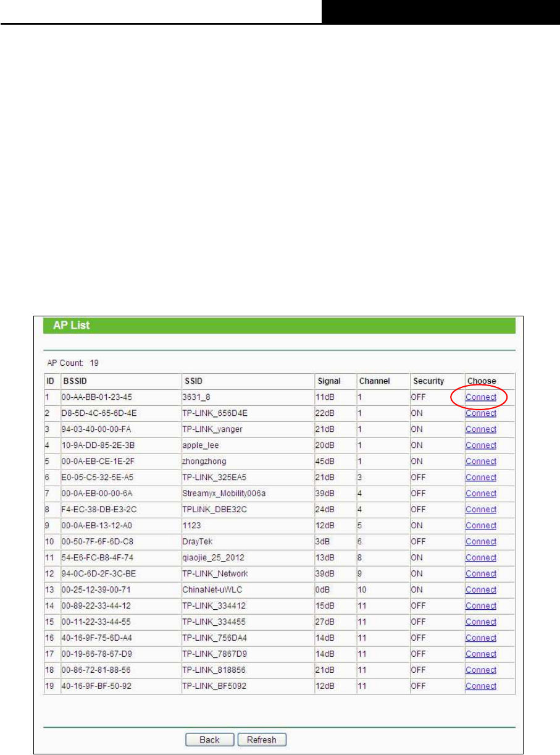Screen dimensions: 560x755
Task: Connect to TP-LINK_334412 network
Action: click(481, 606)
